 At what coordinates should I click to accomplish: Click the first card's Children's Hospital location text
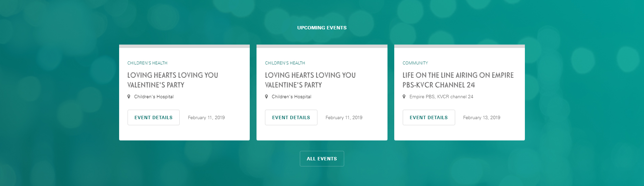coord(154,97)
